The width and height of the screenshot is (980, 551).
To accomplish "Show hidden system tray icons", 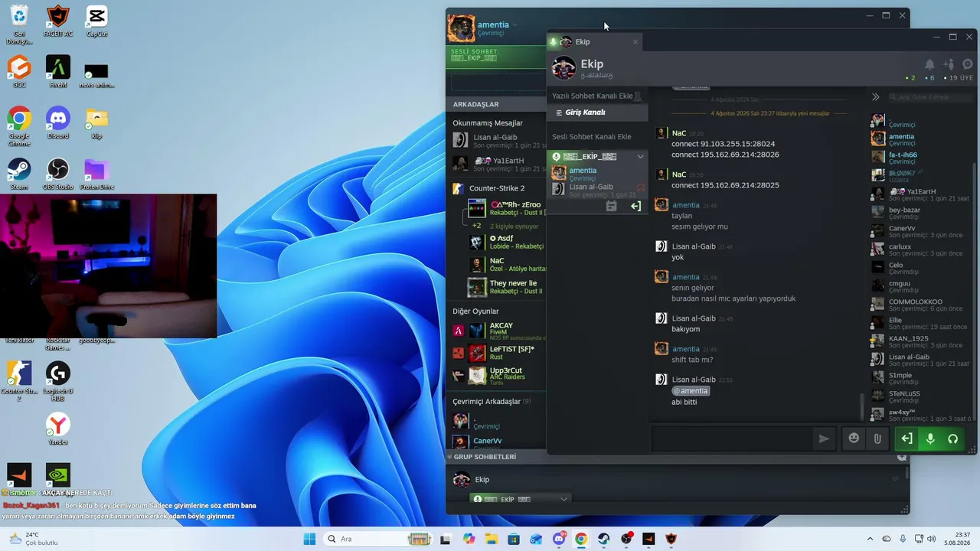I will (x=870, y=540).
